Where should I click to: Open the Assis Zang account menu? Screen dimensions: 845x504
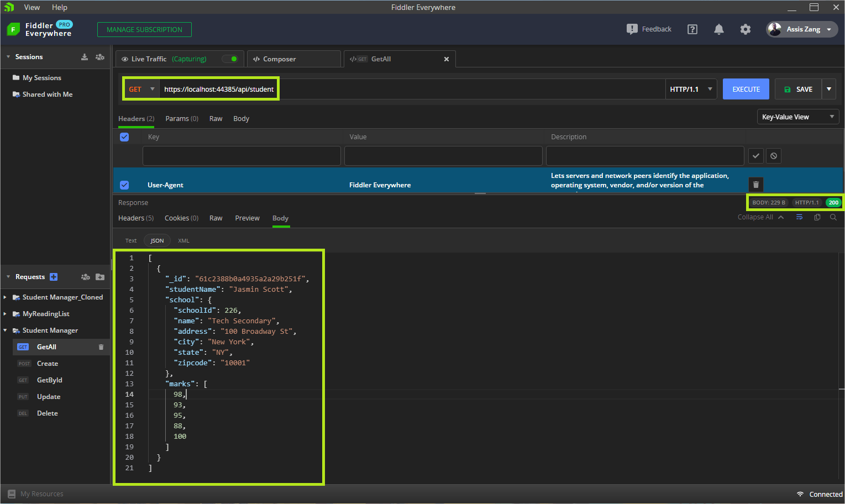click(802, 29)
